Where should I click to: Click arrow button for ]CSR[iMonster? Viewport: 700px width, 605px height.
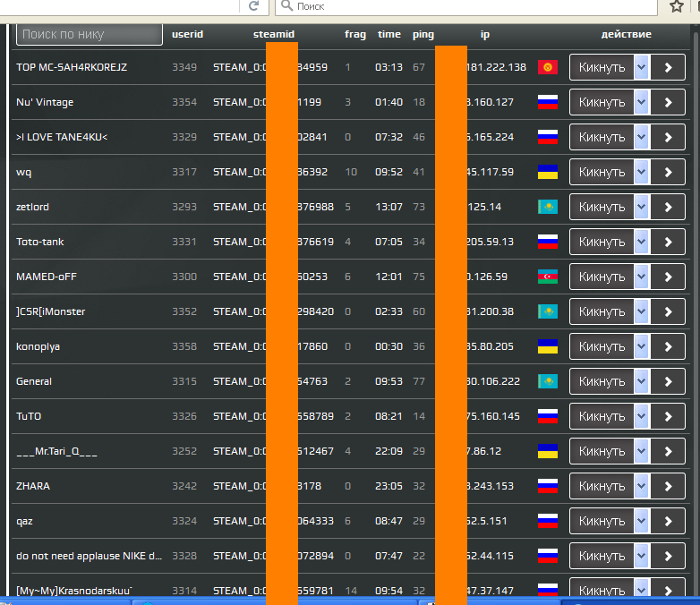(668, 311)
